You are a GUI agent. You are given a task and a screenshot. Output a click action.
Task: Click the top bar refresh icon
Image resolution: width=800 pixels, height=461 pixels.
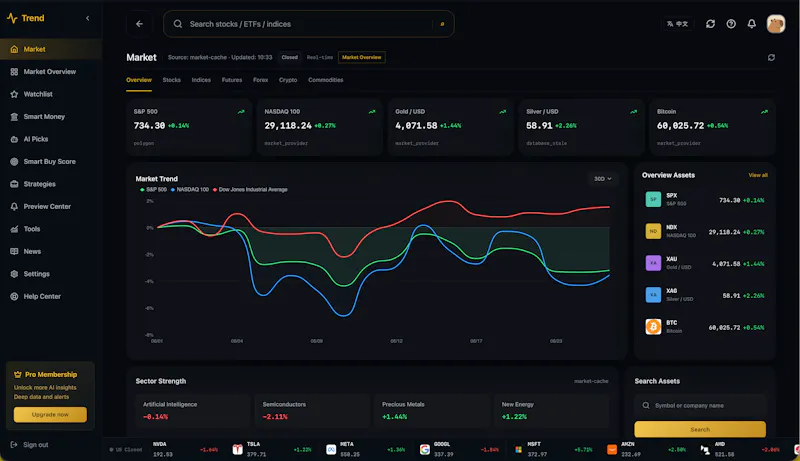pyautogui.click(x=710, y=24)
